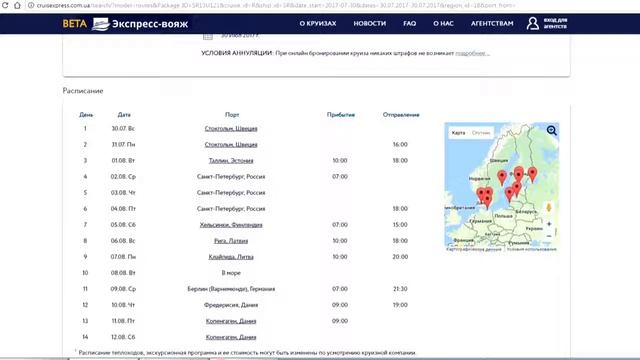Viewport: 640px width, 360px height.
Task: Open Стокгольм, Швеция link for 31.07
Action: 231,144
